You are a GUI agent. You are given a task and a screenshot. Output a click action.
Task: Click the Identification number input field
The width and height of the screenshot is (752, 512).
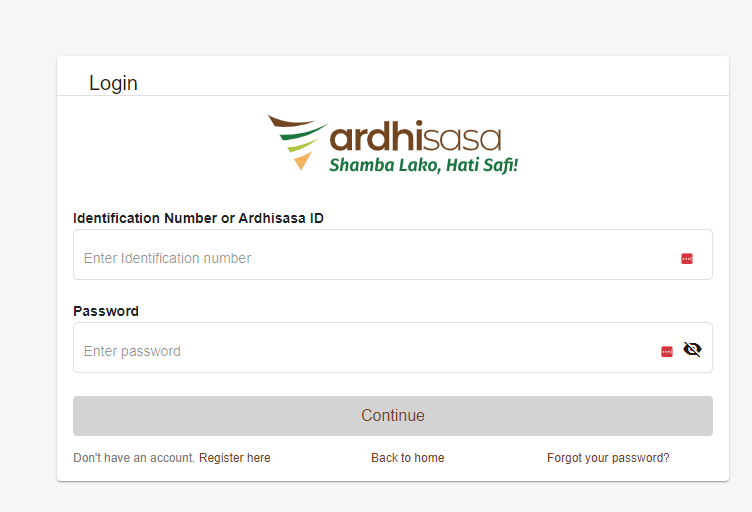click(x=370, y=258)
